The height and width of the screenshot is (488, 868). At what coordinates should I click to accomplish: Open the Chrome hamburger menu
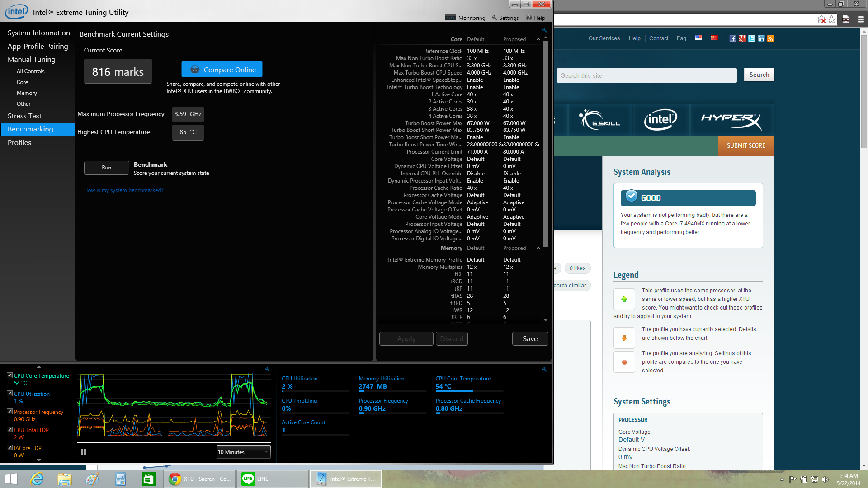click(x=861, y=19)
